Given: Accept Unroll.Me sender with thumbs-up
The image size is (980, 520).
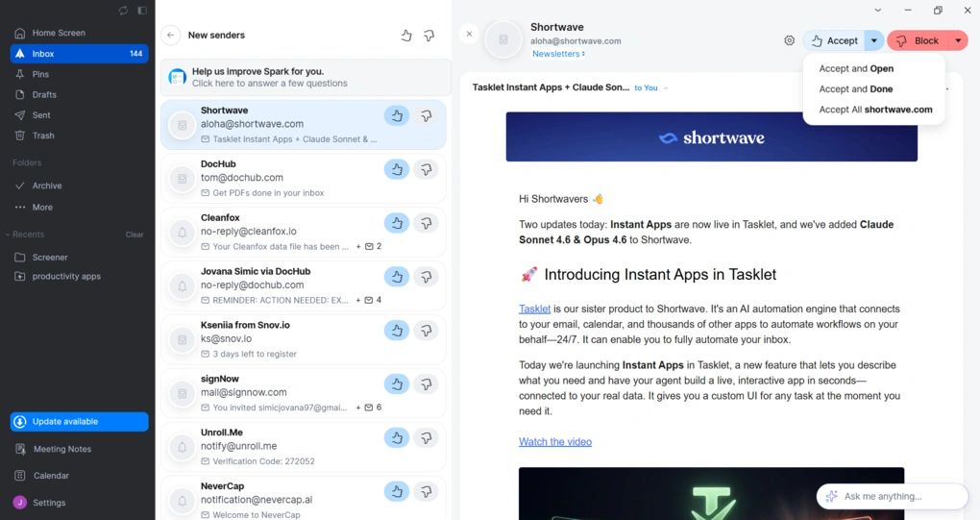Looking at the screenshot, I should coord(396,438).
